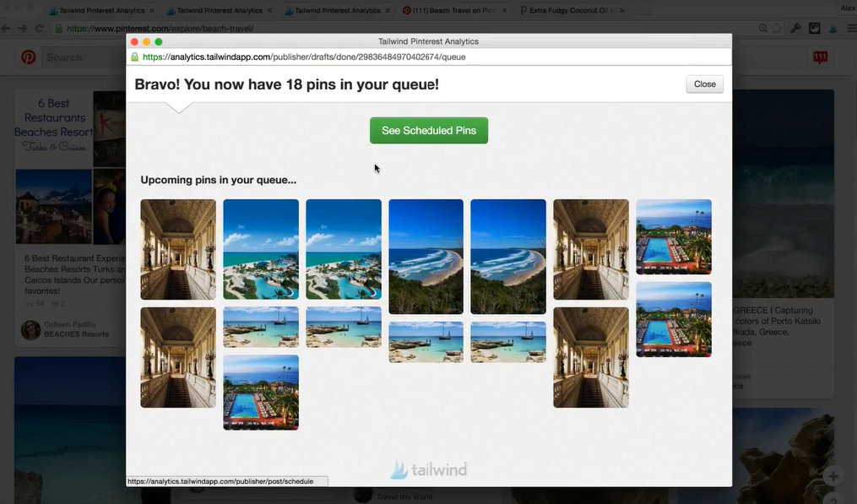857x504 pixels.
Task: Click the aerial lagoon resort thumbnail in second column
Action: 261,249
